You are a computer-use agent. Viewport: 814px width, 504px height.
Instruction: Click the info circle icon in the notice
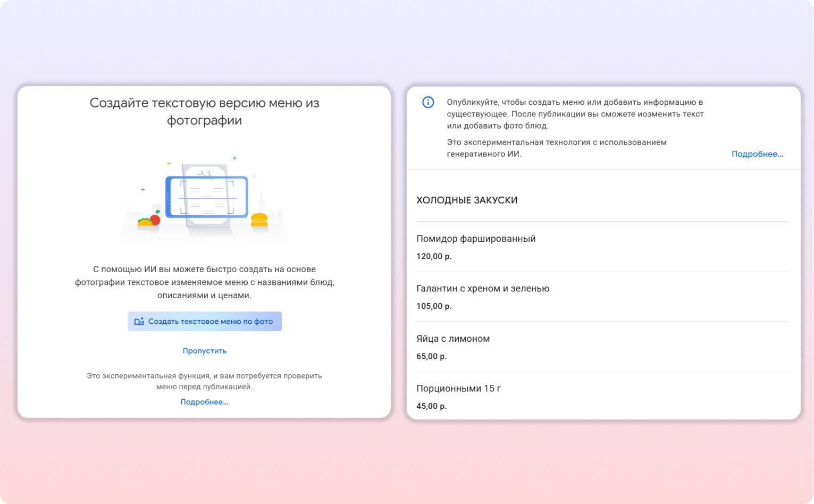428,102
